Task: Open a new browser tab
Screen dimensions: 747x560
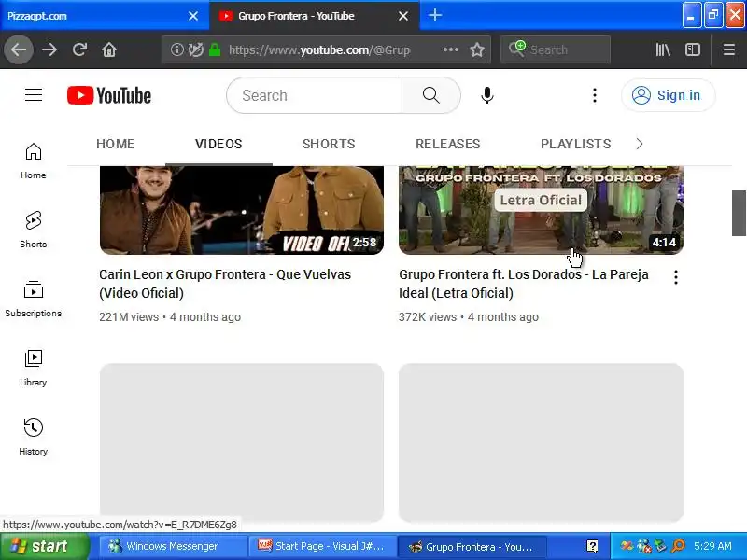Action: pos(434,15)
